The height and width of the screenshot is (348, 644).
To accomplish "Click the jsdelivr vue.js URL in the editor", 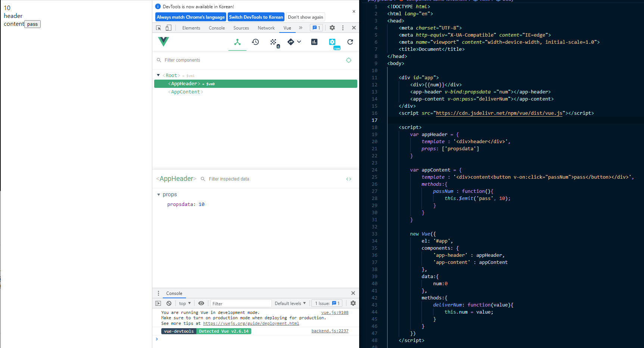I will coord(499,113).
